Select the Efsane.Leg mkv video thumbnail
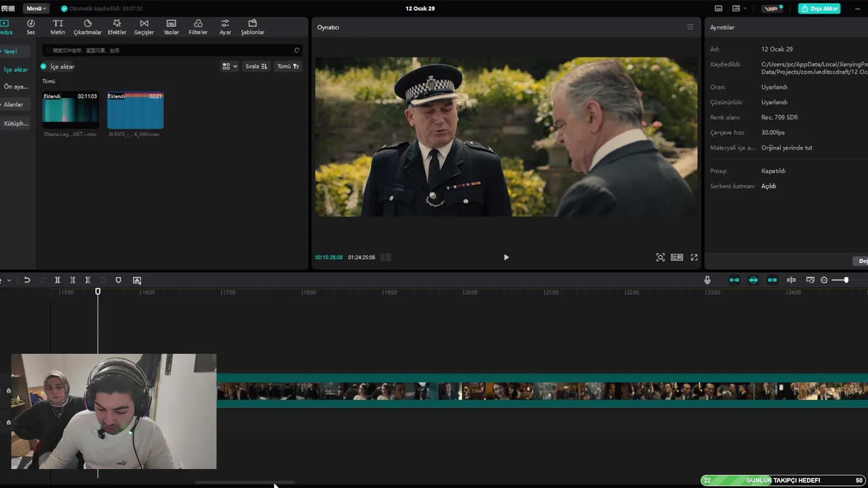This screenshot has height=488, width=868. click(71, 110)
